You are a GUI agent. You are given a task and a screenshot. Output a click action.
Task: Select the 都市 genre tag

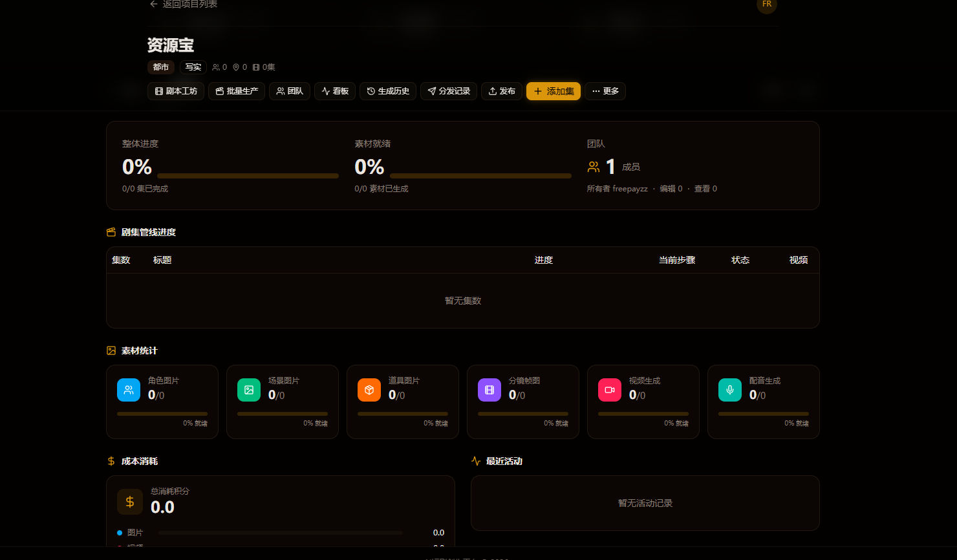(161, 67)
